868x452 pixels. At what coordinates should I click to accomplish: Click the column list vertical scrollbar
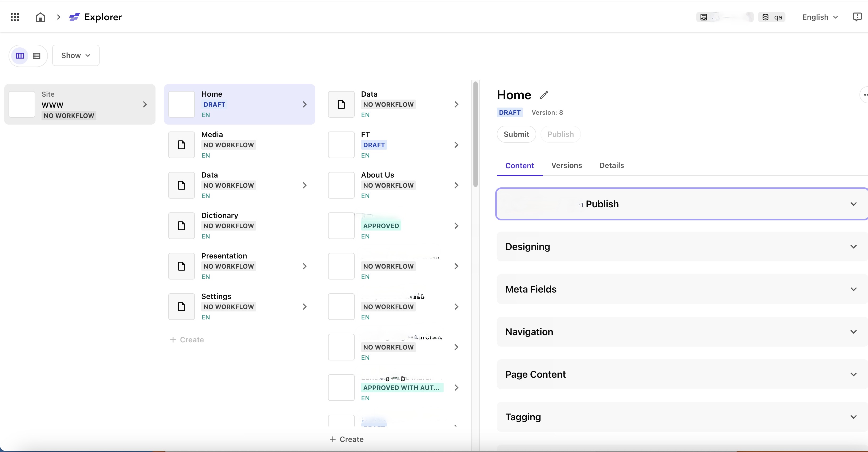pyautogui.click(x=476, y=134)
